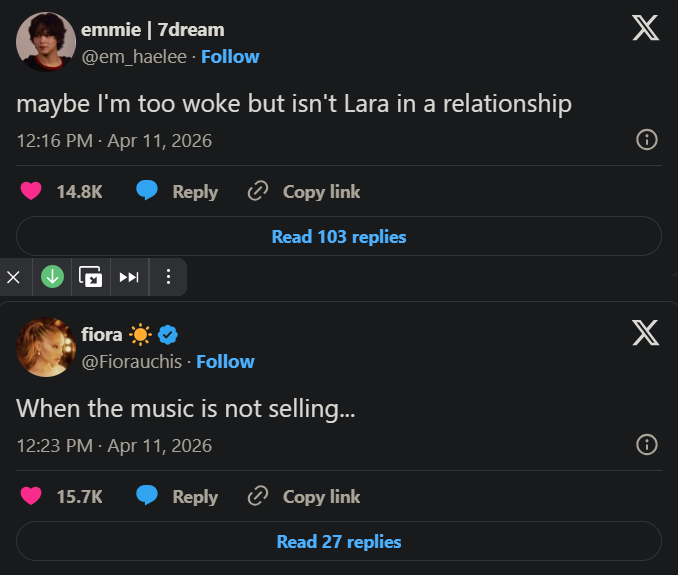Screen dimensions: 678x575
Task: Expand Read 103 replies
Action: [x=339, y=237]
